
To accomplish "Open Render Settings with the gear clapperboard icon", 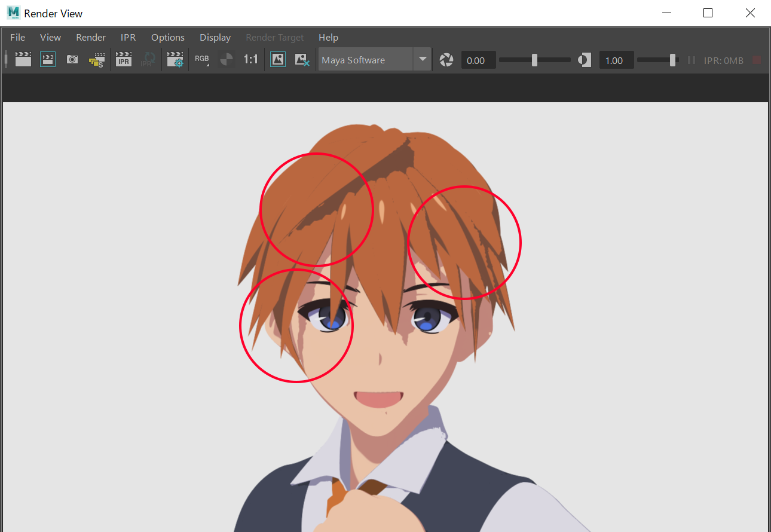I will [175, 60].
